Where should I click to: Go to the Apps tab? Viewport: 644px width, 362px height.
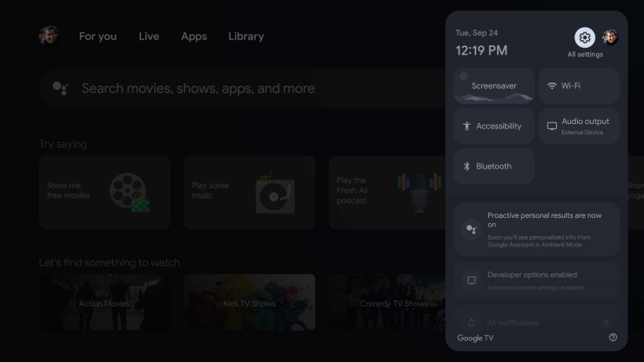point(194,36)
